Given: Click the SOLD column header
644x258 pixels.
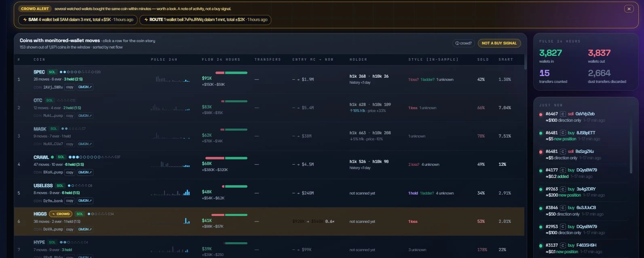Looking at the screenshot, I should pos(483,59).
